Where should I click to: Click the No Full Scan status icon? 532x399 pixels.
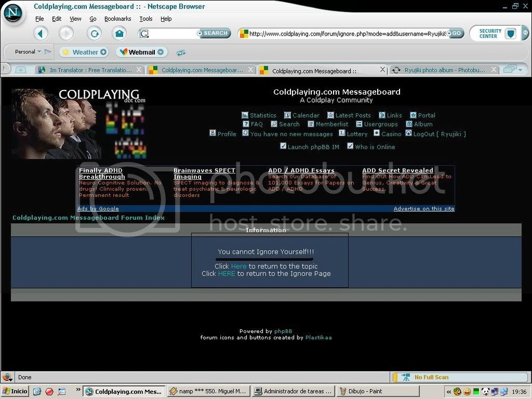click(405, 377)
